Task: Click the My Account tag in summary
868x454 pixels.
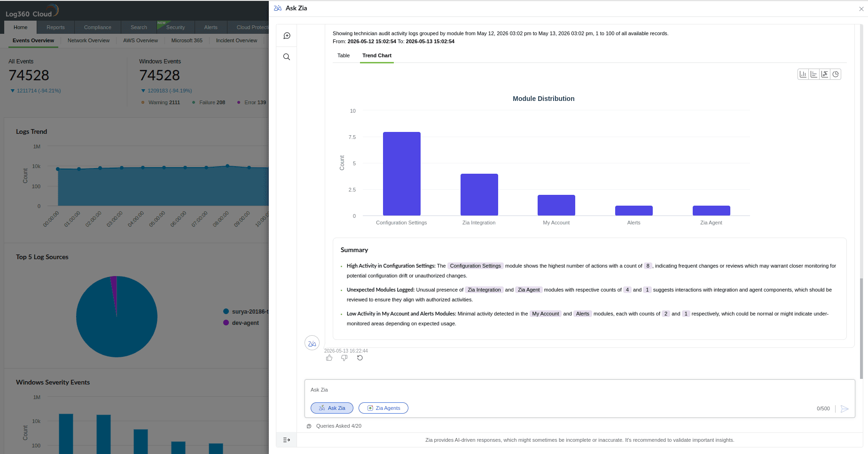Action: point(545,314)
